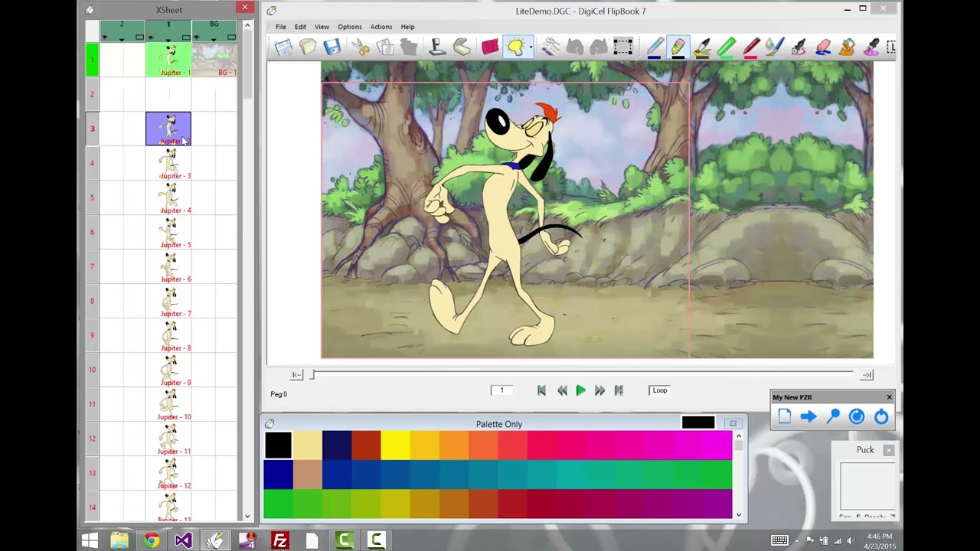The image size is (980, 551).
Task: Jump to the first frame
Action: coord(541,390)
